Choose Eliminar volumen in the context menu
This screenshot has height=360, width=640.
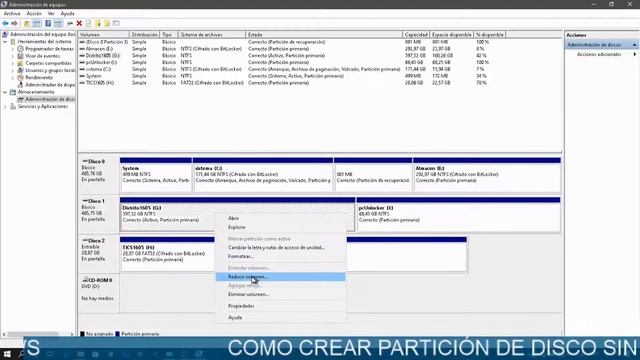(280, 294)
